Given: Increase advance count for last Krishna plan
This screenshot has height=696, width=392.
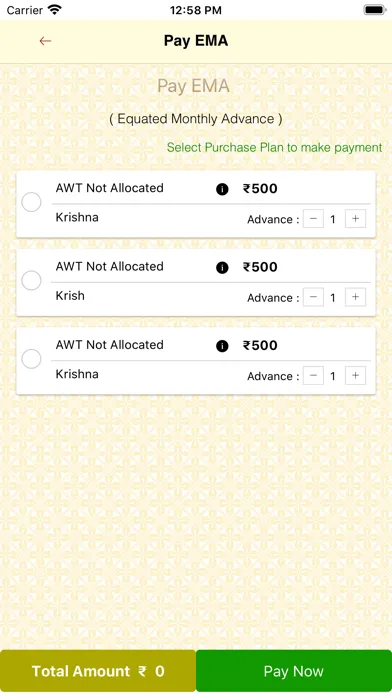Looking at the screenshot, I should point(355,376).
